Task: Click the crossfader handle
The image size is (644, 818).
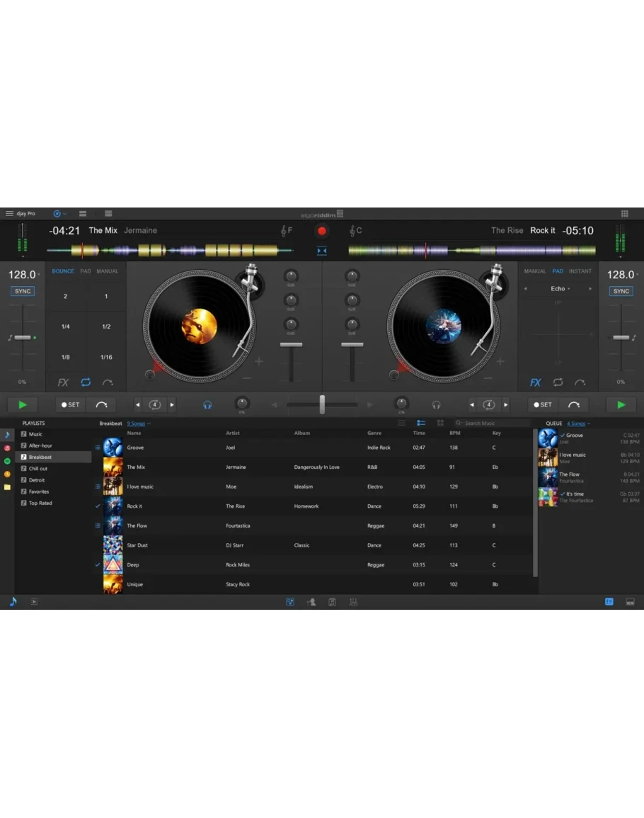Action: click(322, 404)
